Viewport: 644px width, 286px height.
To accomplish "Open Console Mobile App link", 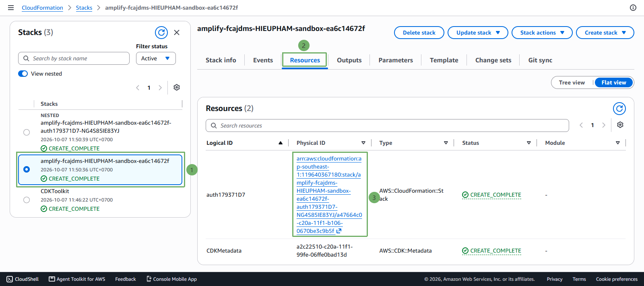I will coord(171,279).
